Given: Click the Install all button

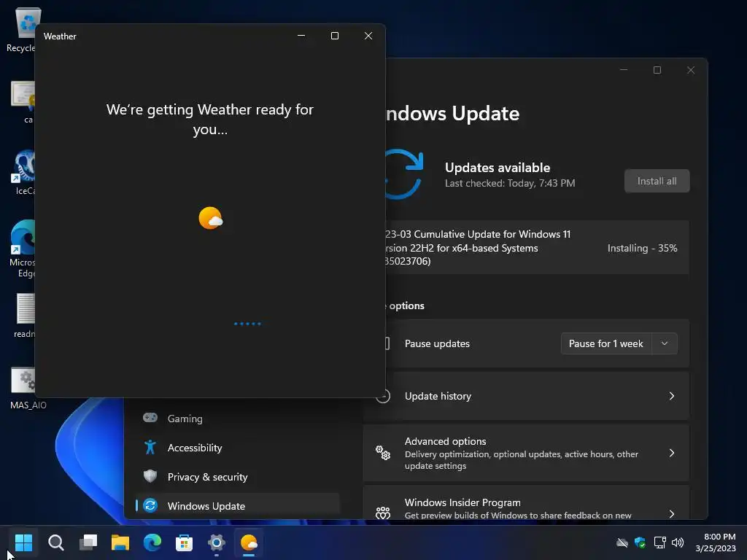Looking at the screenshot, I should click(657, 181).
